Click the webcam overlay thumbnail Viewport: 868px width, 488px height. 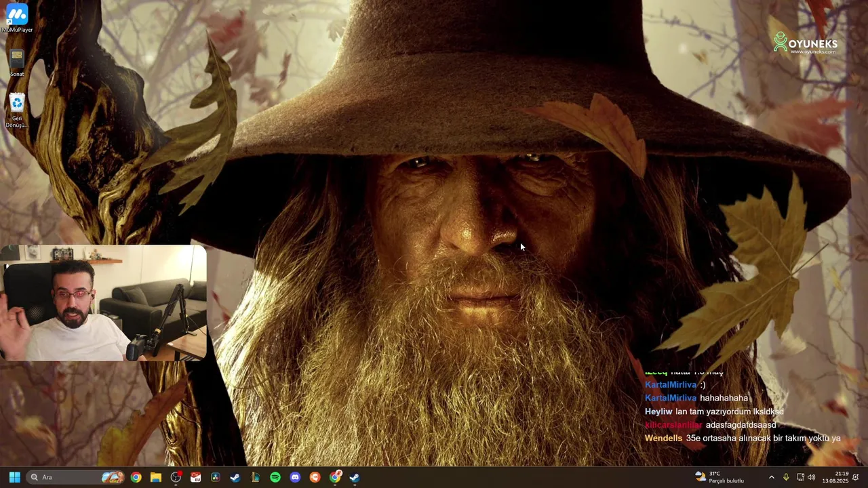click(103, 303)
